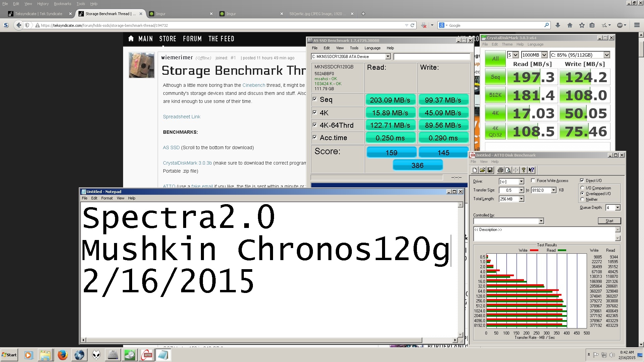Image resolution: width=644 pixels, height=362 pixels.
Task: Click ATTO New document icon
Action: (x=475, y=170)
